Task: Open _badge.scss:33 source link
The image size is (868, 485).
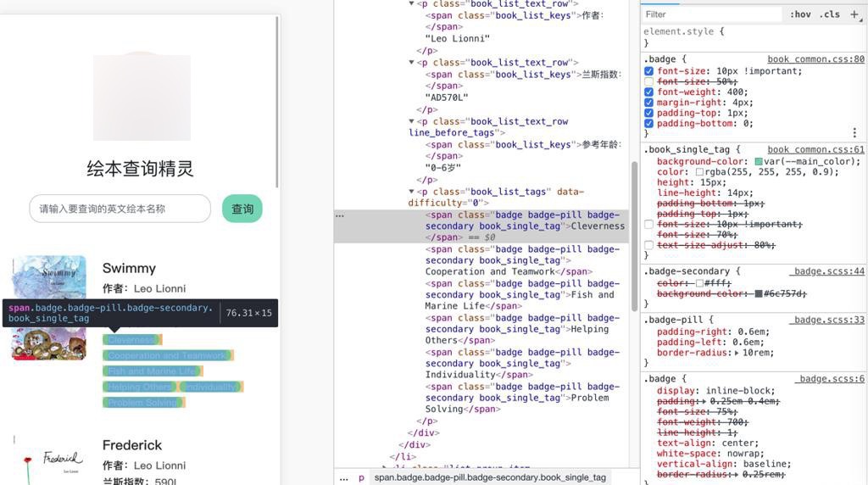Action: coord(826,320)
